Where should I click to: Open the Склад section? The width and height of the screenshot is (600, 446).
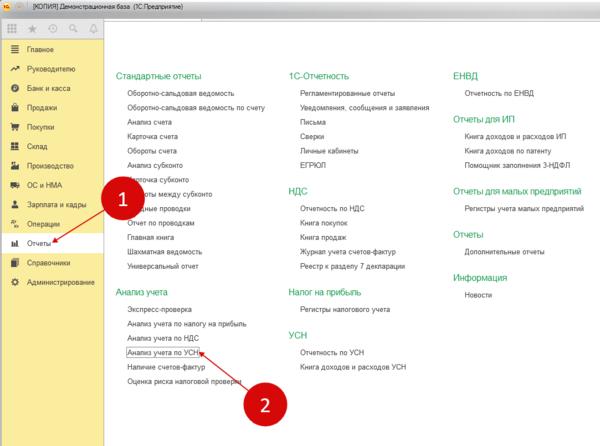coord(37,146)
